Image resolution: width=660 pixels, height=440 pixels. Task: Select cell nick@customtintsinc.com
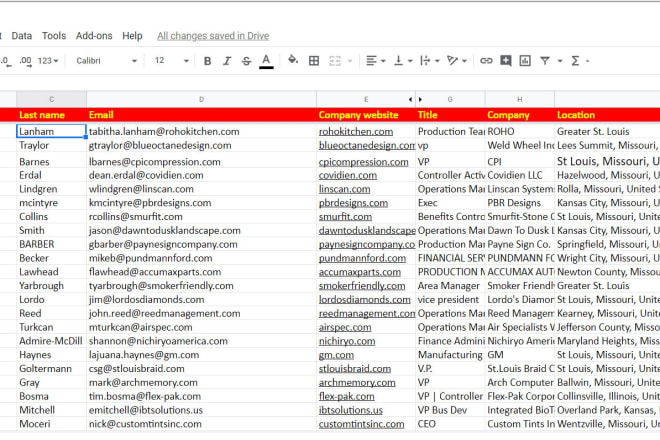[x=201, y=424]
